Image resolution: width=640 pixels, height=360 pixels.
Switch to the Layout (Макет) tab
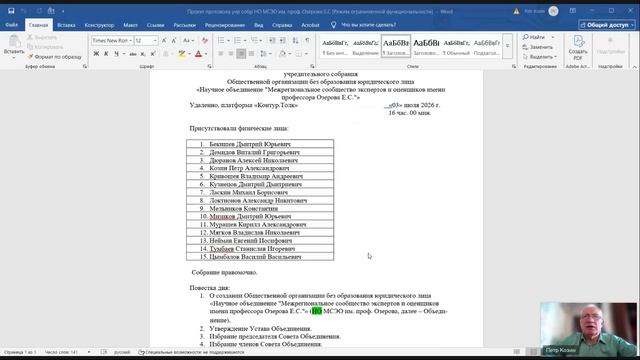coord(130,25)
